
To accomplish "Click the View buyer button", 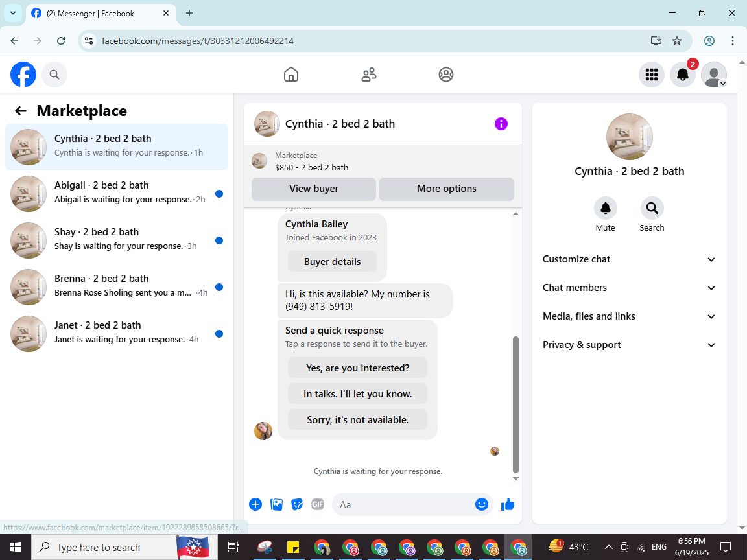I will [x=314, y=189].
